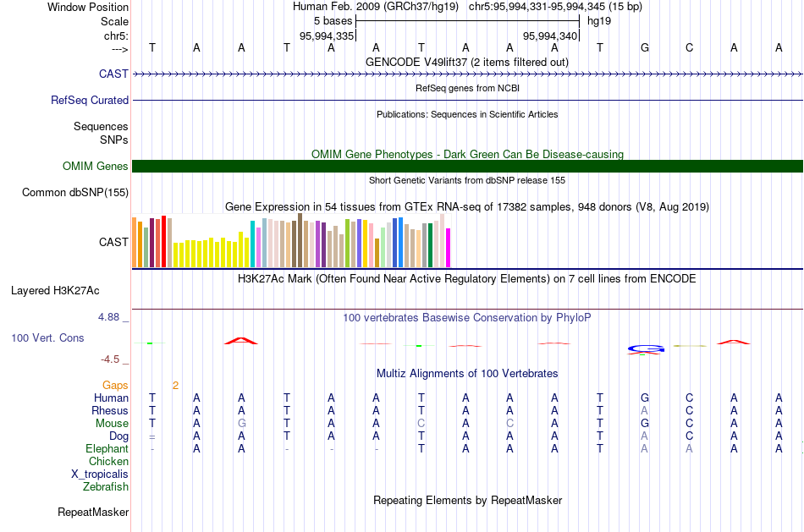Click the Sequences SNPs track label

(101, 133)
